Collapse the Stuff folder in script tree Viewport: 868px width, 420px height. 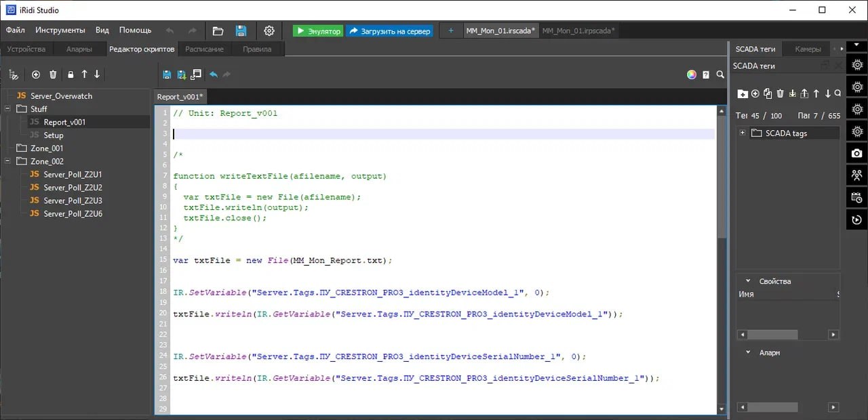7,109
